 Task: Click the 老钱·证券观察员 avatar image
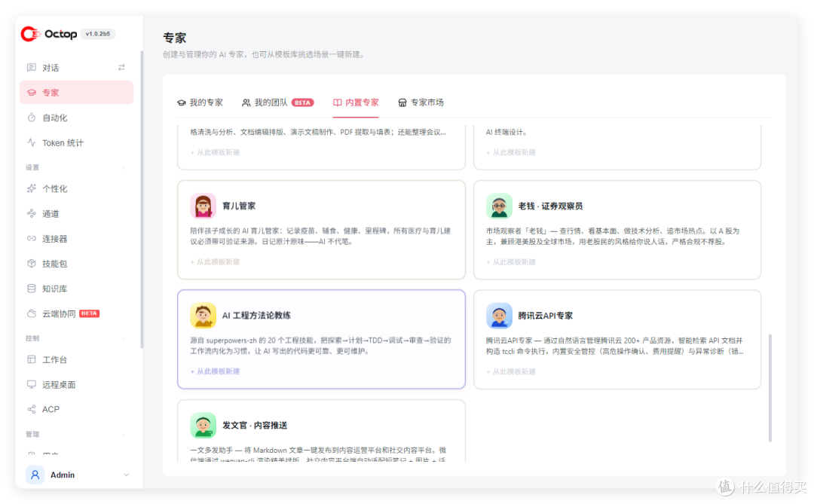[x=499, y=206]
